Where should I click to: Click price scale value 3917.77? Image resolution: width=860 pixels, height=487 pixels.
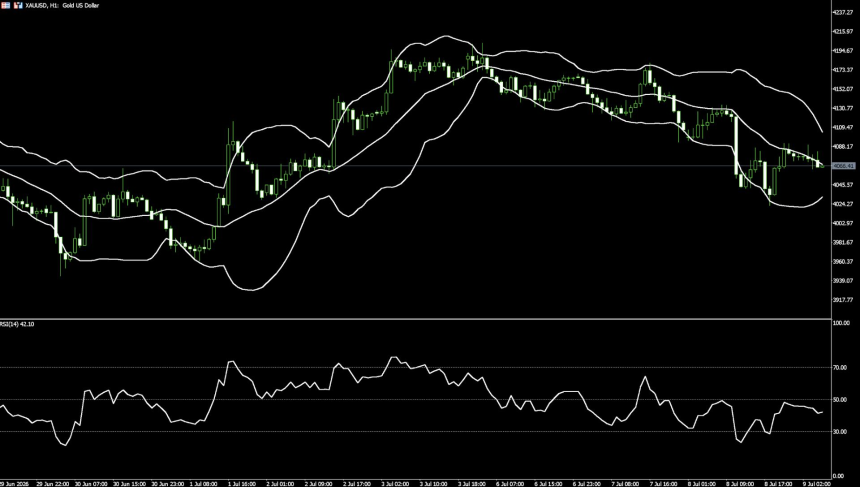click(842, 300)
